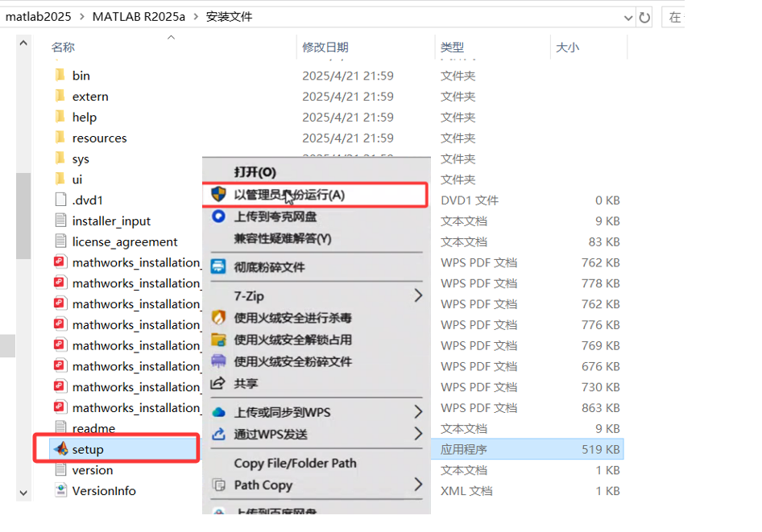Sort by the 类型 column header

click(x=452, y=47)
